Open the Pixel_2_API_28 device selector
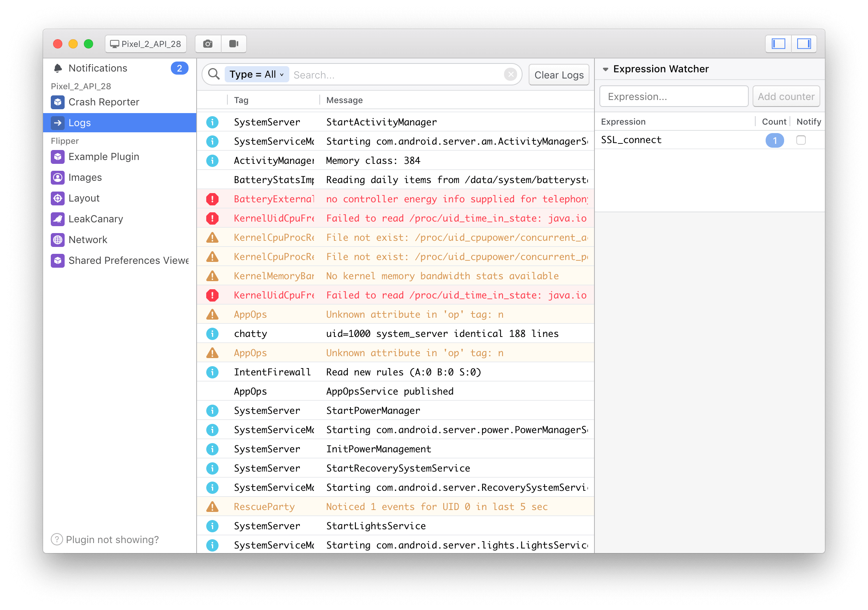The width and height of the screenshot is (868, 610). point(145,43)
